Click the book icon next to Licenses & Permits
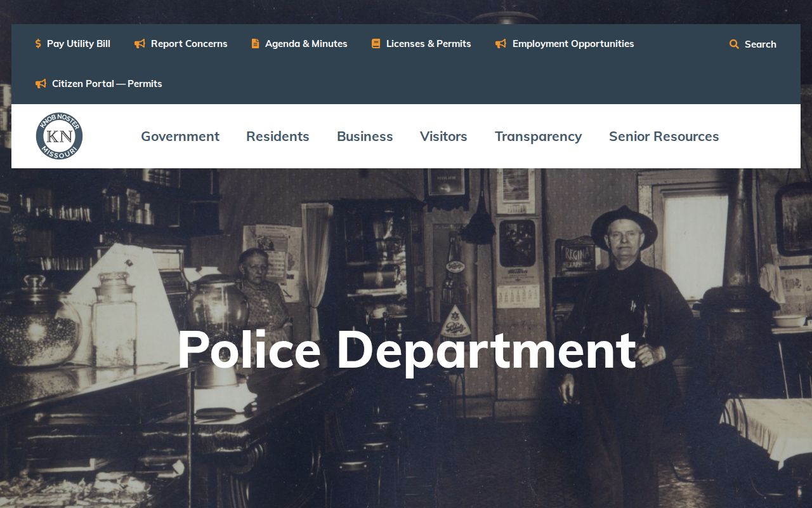The width and height of the screenshot is (812, 508). pos(376,44)
